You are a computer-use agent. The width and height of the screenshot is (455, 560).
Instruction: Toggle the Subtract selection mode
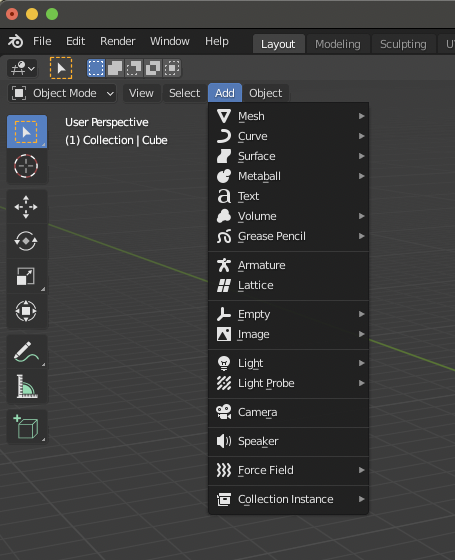tap(134, 68)
